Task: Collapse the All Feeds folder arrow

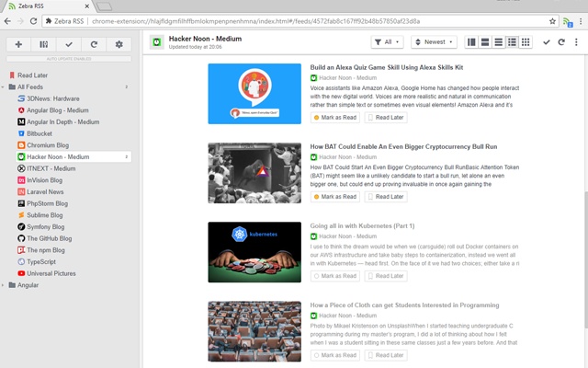Action: [3, 86]
